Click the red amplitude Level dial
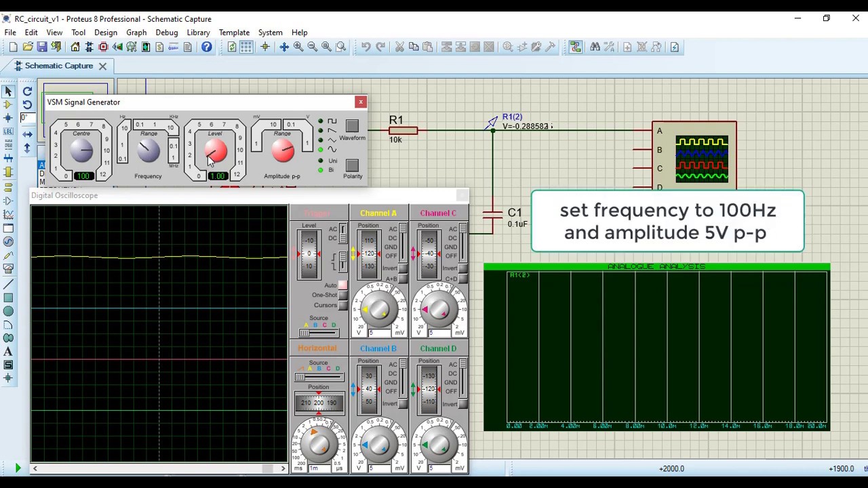 click(x=215, y=151)
